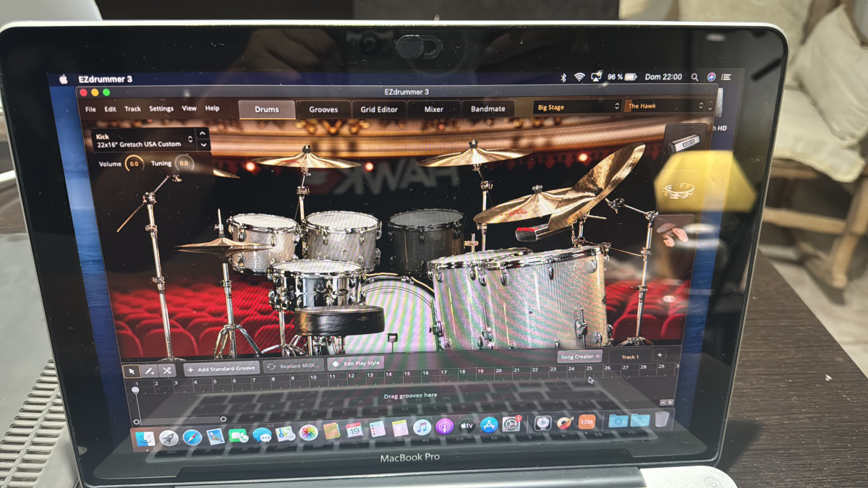Click the shaker percussion instrument icon
The width and height of the screenshot is (868, 488).
pos(682,142)
